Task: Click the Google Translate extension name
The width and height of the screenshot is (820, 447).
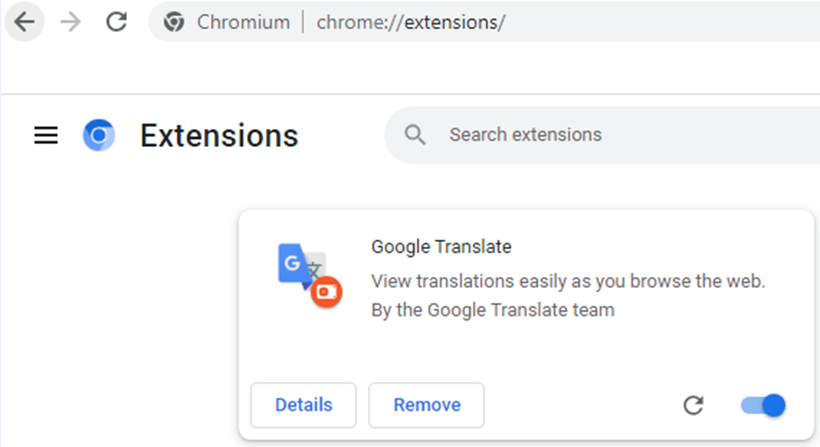Action: (x=441, y=246)
